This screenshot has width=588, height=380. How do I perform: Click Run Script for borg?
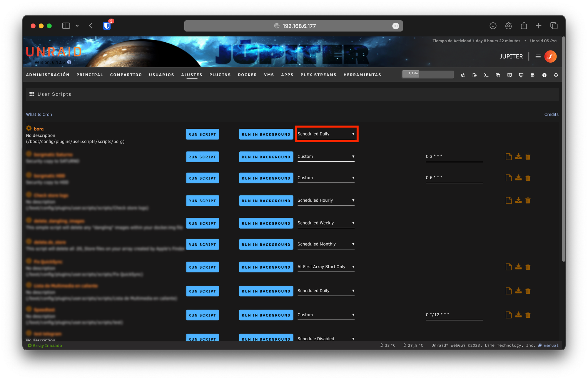202,134
